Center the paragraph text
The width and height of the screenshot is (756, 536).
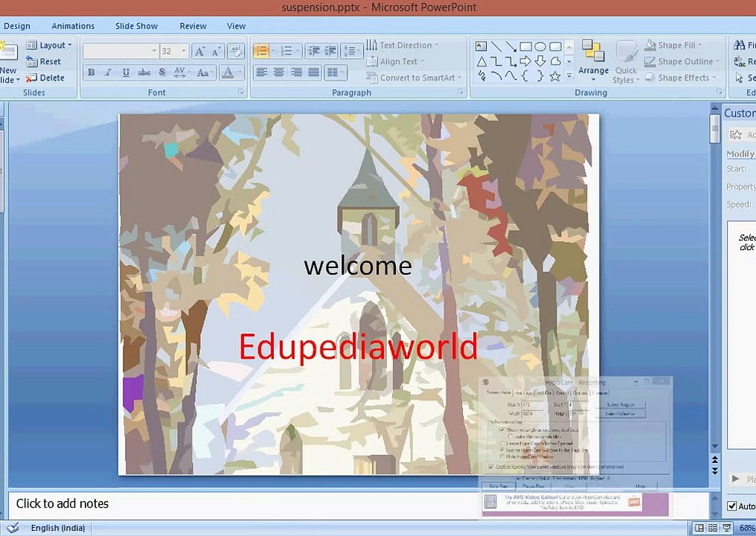(x=279, y=72)
